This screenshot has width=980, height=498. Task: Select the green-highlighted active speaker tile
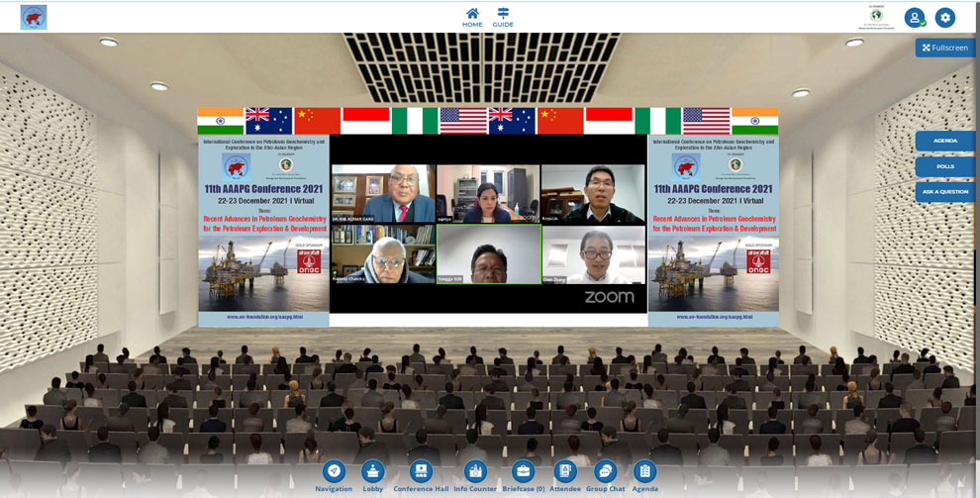point(488,254)
